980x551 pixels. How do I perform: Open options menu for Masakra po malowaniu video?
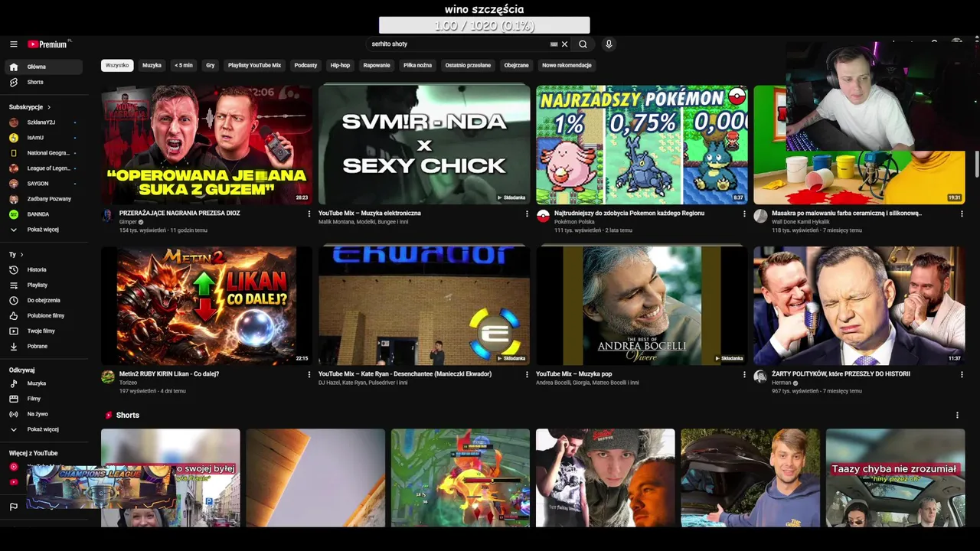[962, 214]
